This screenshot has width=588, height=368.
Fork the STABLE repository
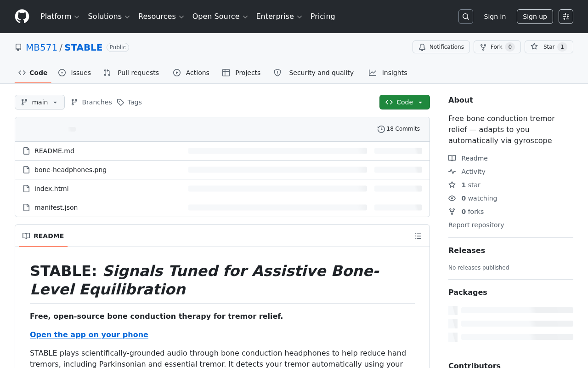tap(497, 47)
